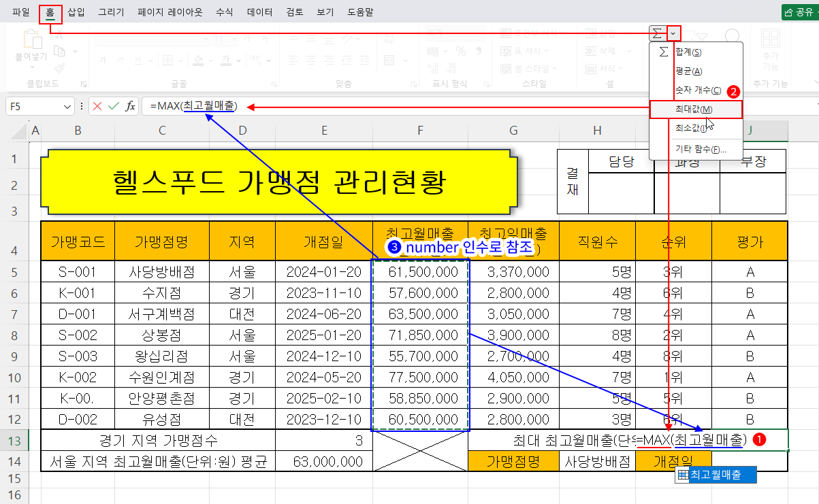The height and width of the screenshot is (504, 819).
Task: Select the Format Painter brush icon
Action: coord(59,68)
